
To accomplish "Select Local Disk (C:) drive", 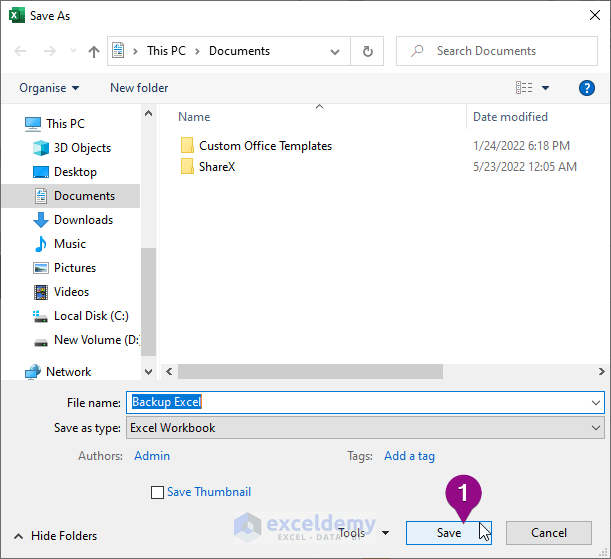I will click(91, 316).
